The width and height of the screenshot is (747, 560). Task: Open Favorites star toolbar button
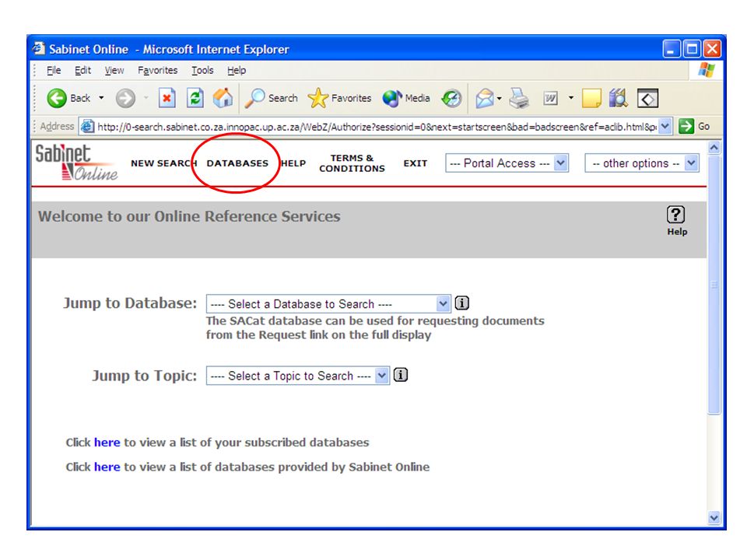339,98
